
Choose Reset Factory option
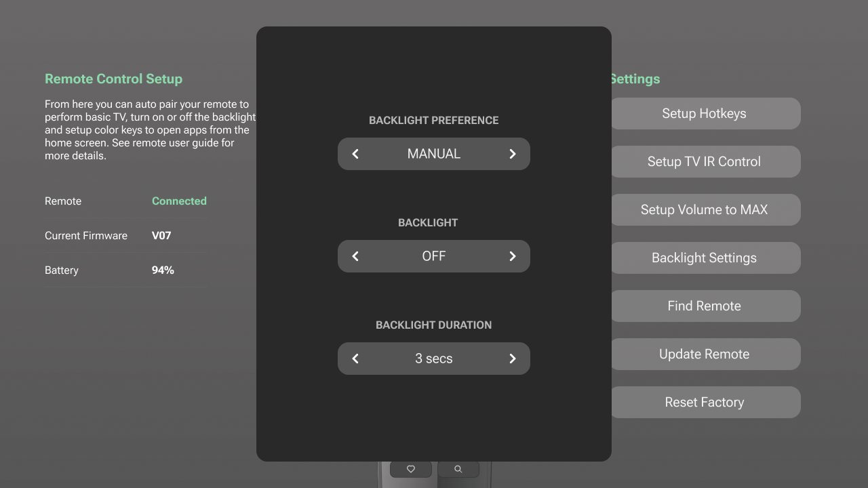coord(705,402)
